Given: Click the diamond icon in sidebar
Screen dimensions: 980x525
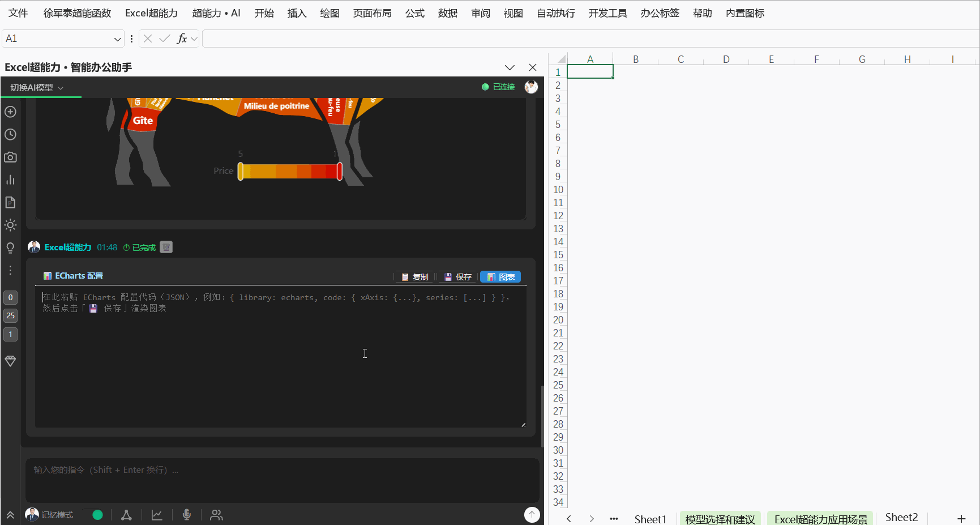Looking at the screenshot, I should 10,361.
